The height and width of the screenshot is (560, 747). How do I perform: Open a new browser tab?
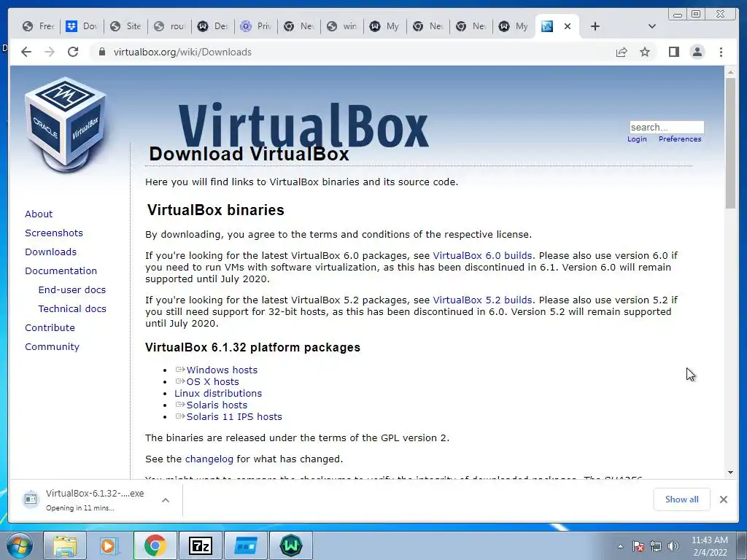click(x=595, y=26)
